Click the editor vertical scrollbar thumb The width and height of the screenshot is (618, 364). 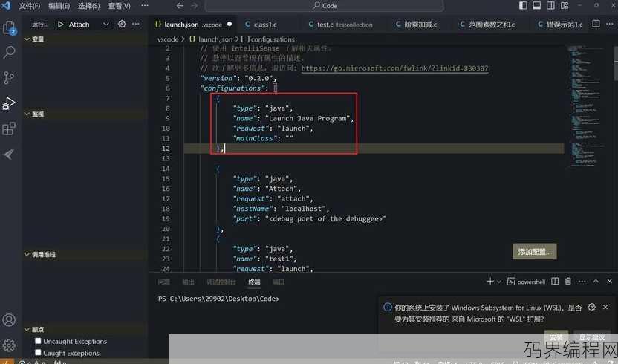(616, 63)
